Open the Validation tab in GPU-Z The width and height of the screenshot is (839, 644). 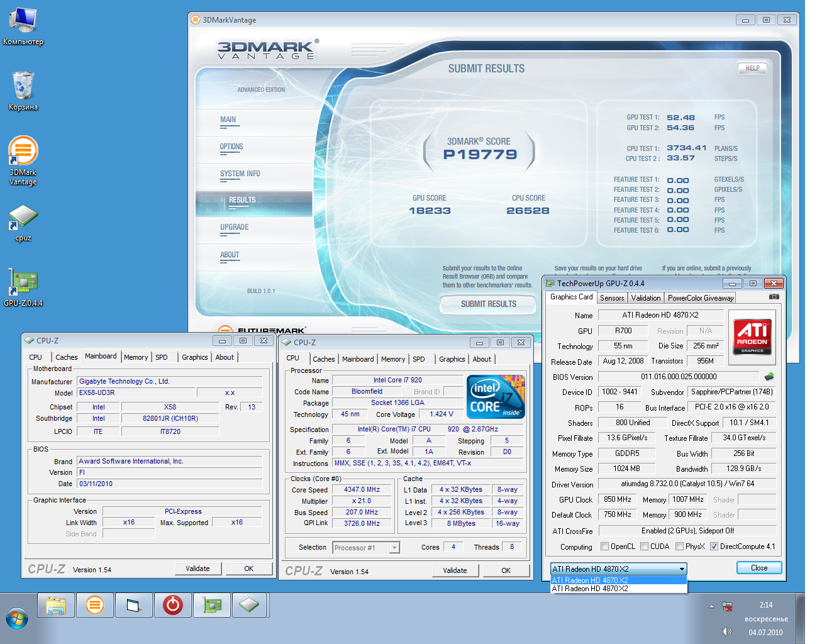[646, 298]
